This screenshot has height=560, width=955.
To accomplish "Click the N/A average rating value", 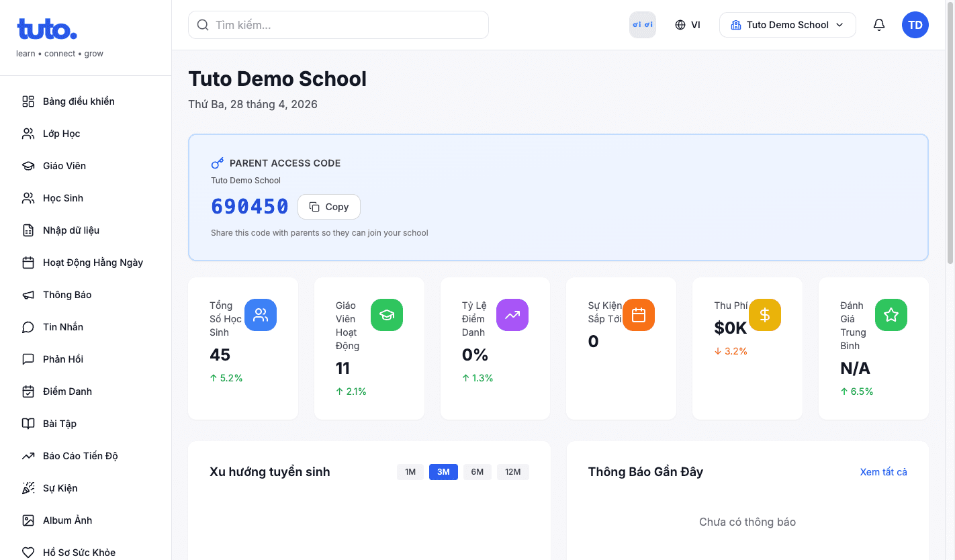I will coord(855,368).
